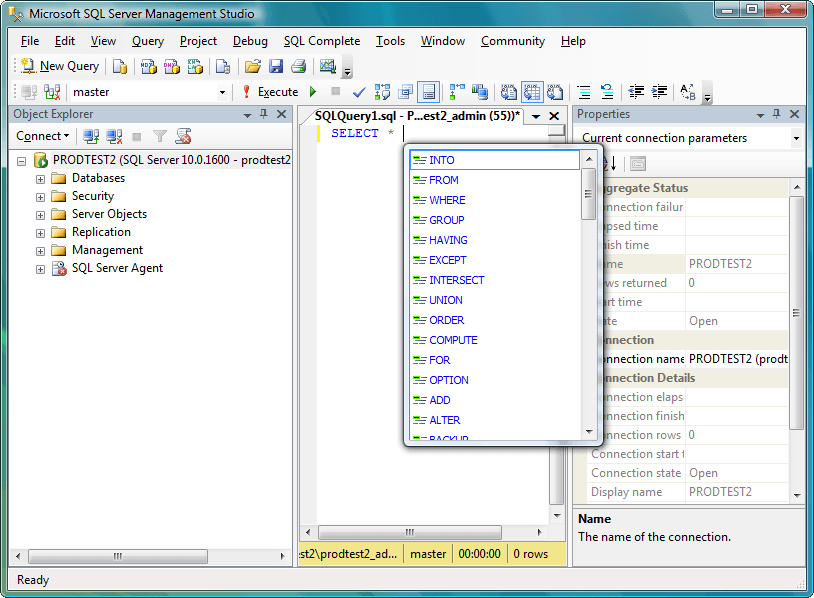Image resolution: width=814 pixels, height=598 pixels.
Task: Open the SQL Complete menu
Action: coord(322,41)
